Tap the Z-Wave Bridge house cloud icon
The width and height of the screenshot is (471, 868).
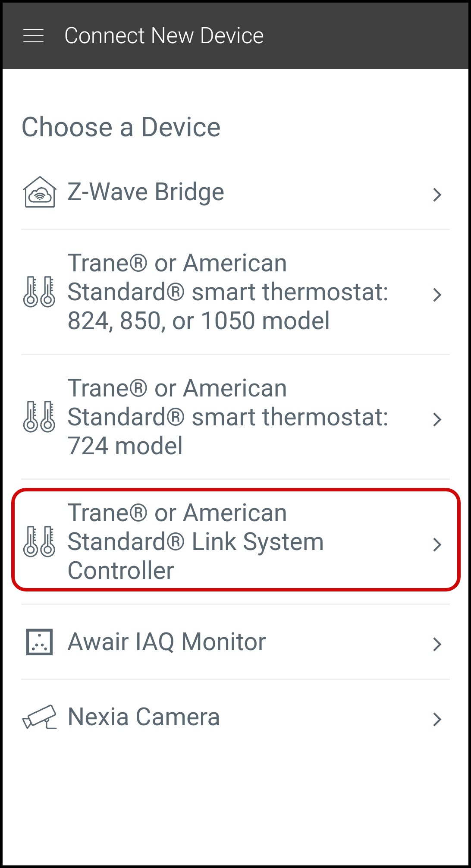[39, 192]
